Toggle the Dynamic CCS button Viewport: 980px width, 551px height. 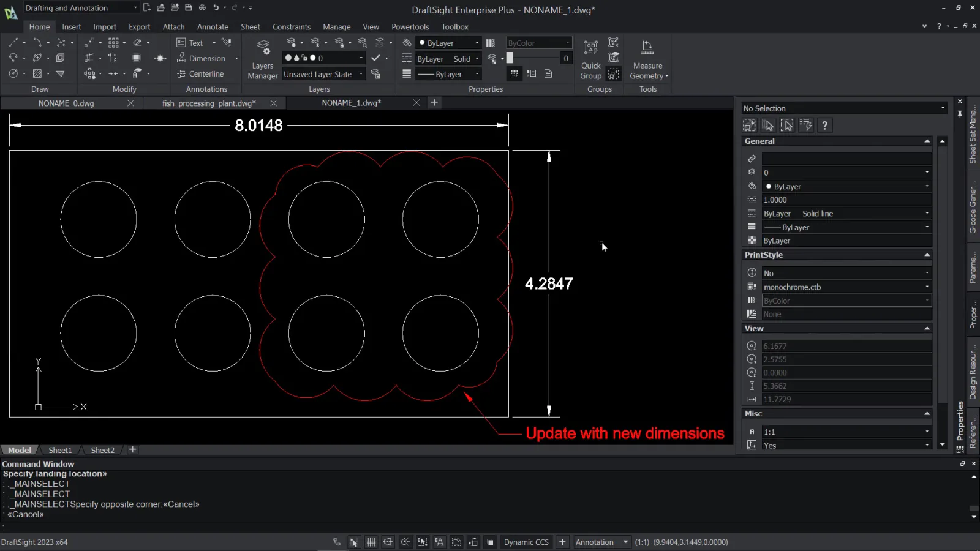click(x=526, y=542)
